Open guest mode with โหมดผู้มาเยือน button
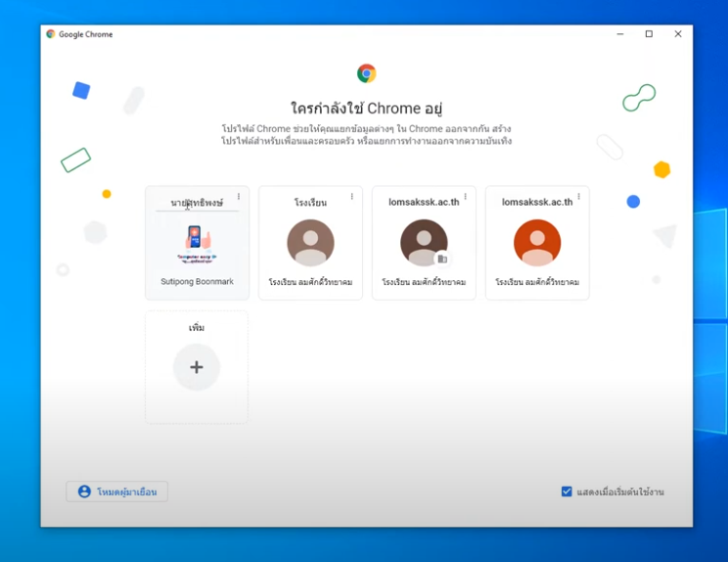Viewport: 728px width, 562px height. click(x=117, y=492)
